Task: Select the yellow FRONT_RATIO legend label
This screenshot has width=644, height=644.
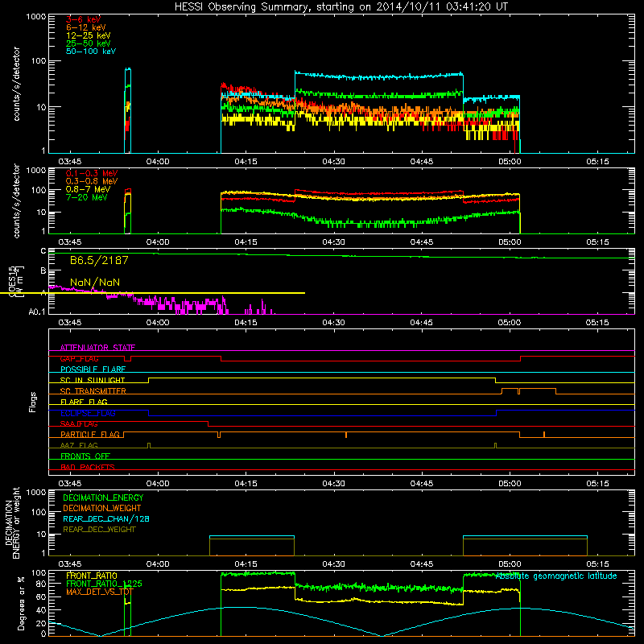Action: [x=92, y=576]
